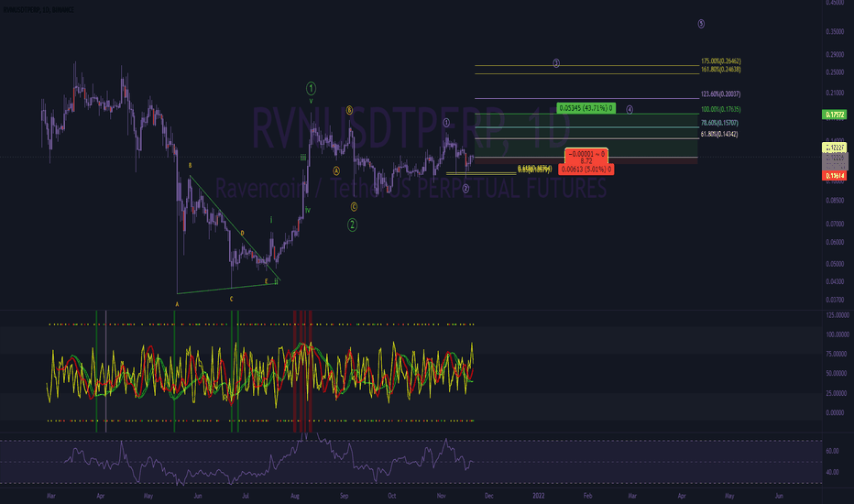Select the purple circled wave 2 marker
854x504 pixels.
[465, 189]
